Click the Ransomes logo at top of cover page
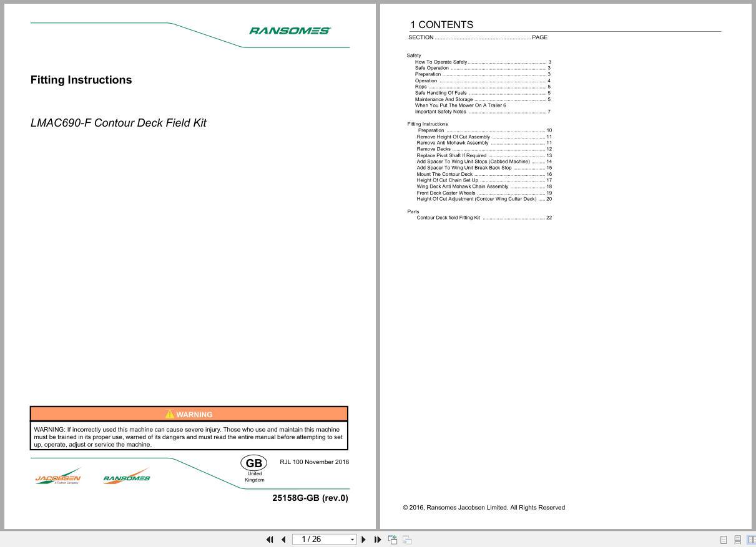This screenshot has height=547, width=756. coord(290,31)
